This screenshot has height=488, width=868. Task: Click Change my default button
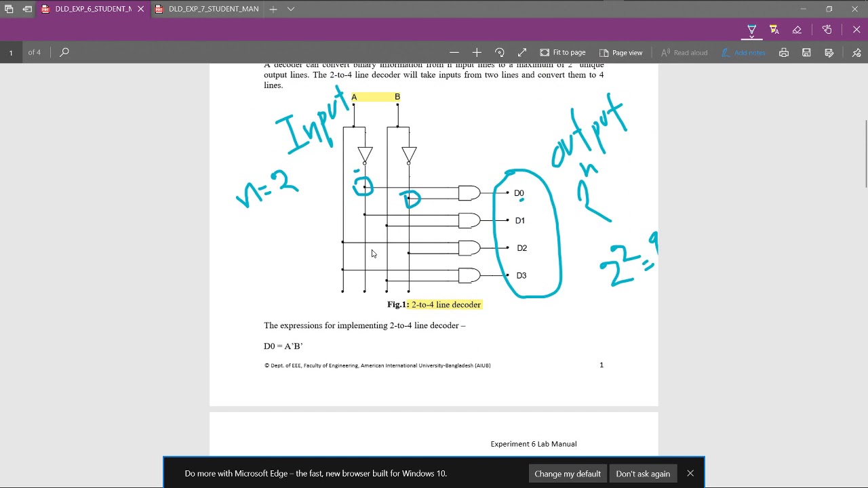tap(568, 473)
